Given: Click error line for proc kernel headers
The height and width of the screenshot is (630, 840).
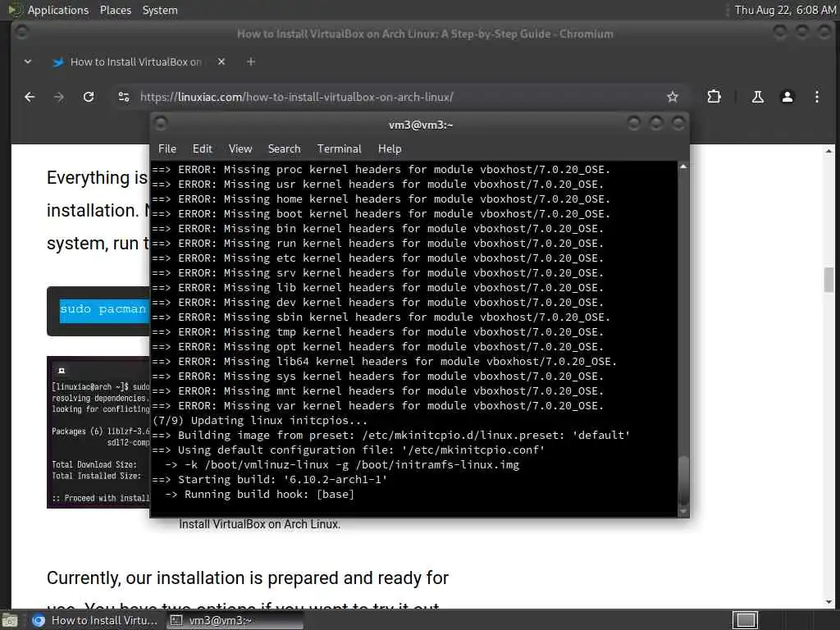Looking at the screenshot, I should 381,169.
